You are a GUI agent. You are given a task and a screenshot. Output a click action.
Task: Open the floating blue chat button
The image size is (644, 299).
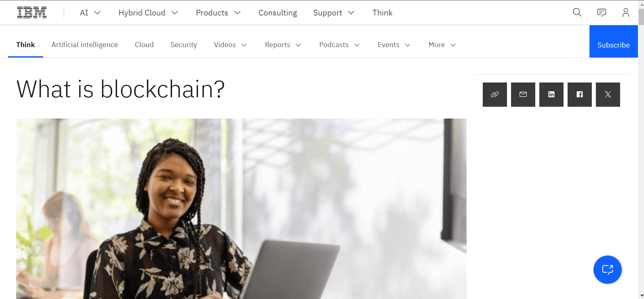(x=607, y=270)
